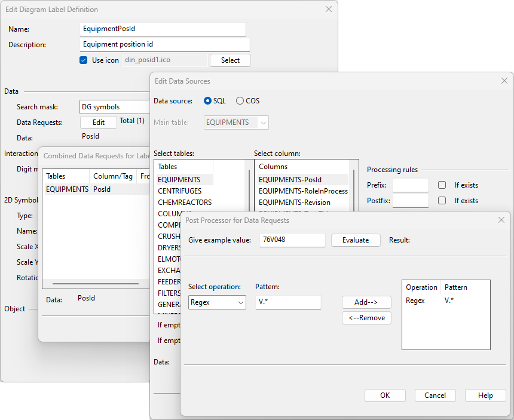Viewport: 514px width, 420px height.
Task: Choose the COS data source option
Action: pos(240,101)
